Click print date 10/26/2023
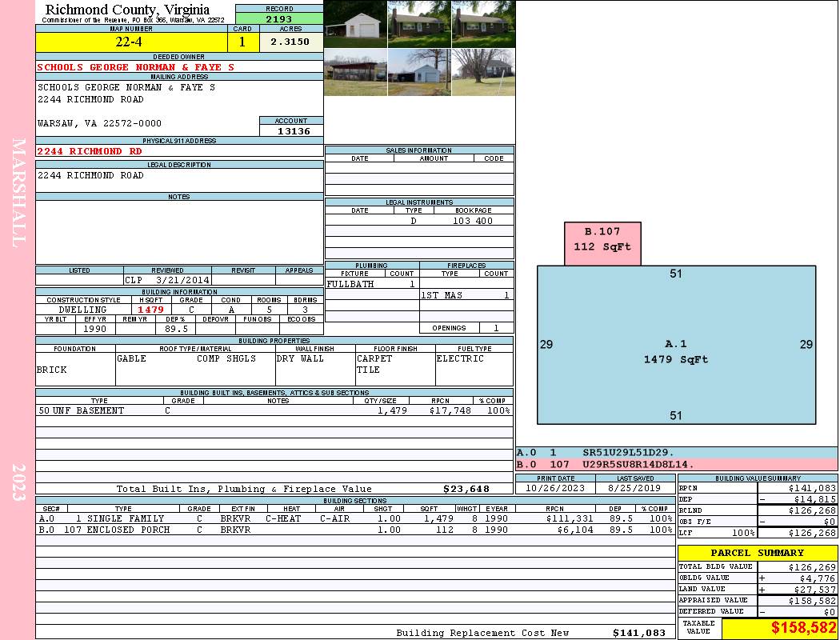This screenshot has height=640, width=840. point(555,488)
